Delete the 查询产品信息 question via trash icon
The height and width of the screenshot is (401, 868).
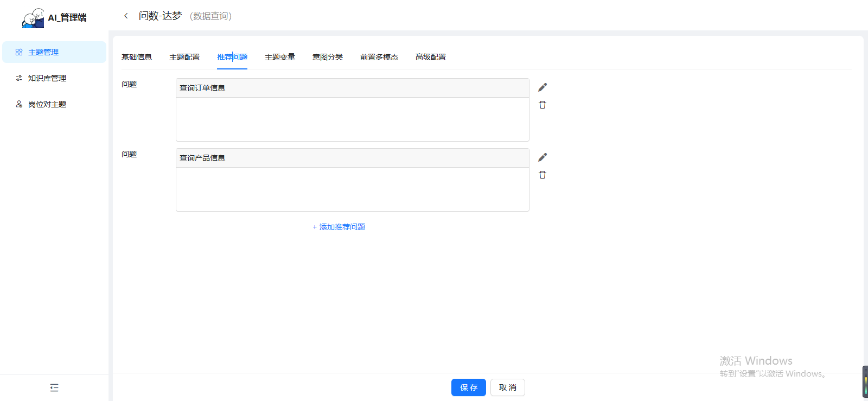pos(542,175)
